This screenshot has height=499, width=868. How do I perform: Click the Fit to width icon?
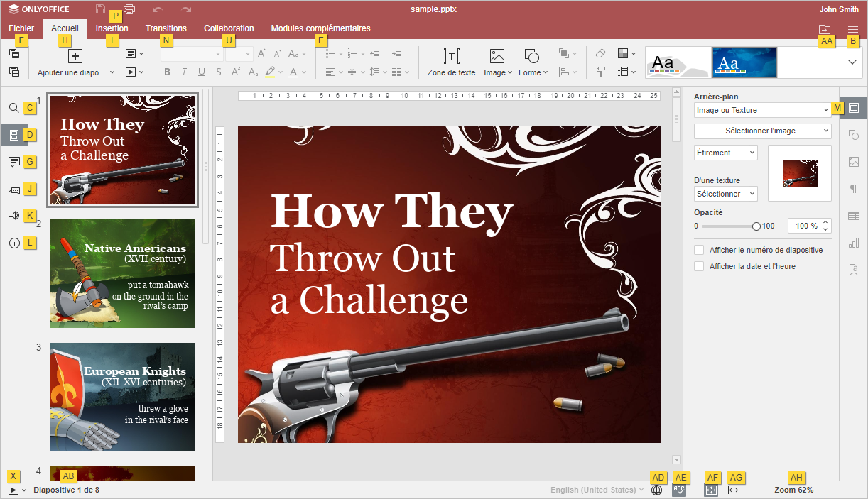[734, 490]
